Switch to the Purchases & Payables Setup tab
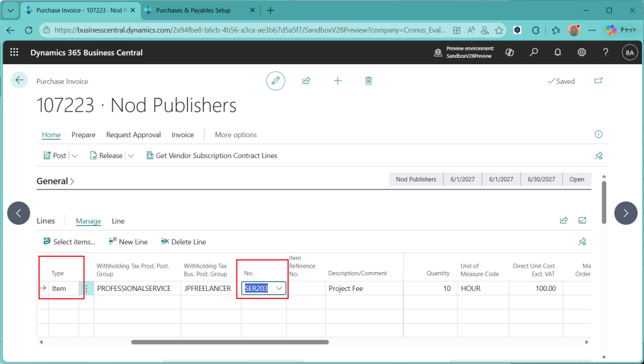Viewport: 644px width, 364px height. point(194,11)
